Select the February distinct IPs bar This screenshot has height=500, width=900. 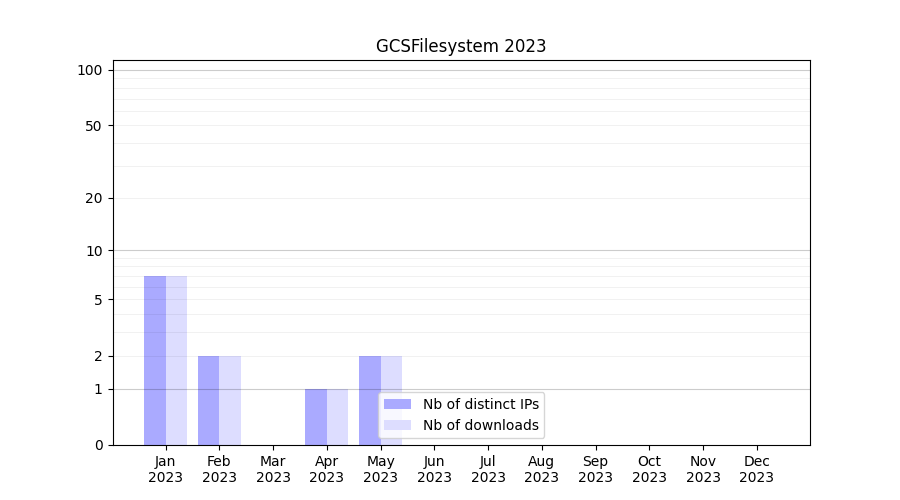[x=208, y=400]
